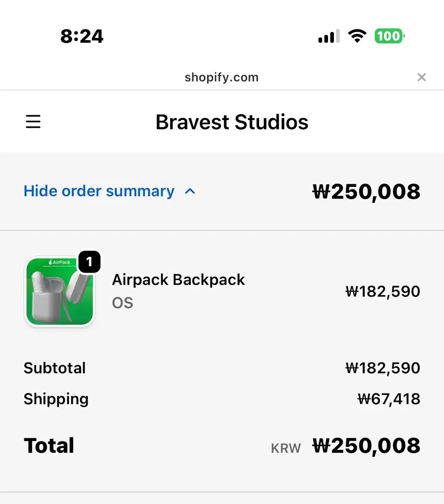Select the Airpack Backpack product name
Viewport: 444px width, 504px height.
(x=179, y=280)
